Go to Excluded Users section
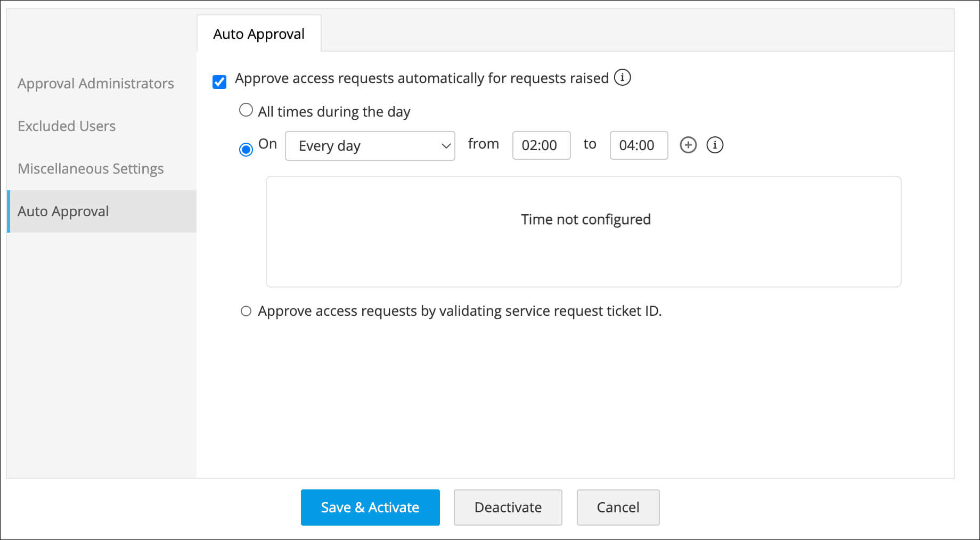 pos(67,126)
